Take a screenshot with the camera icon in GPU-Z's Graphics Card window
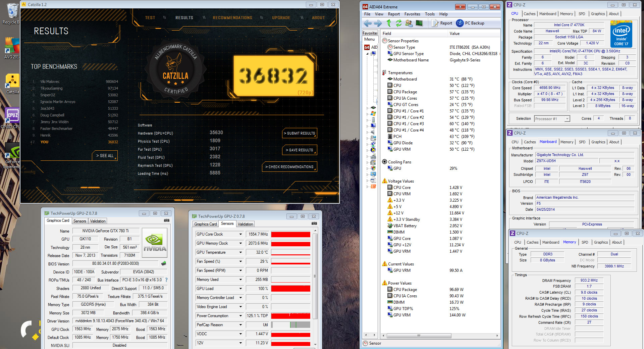Screen dimensions: 644x349 point(166,220)
